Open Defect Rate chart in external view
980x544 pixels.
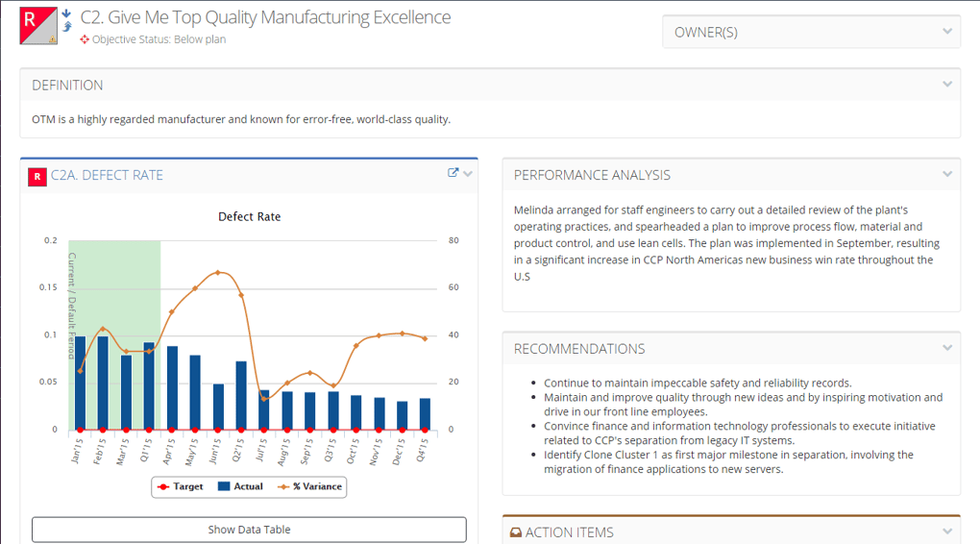click(x=453, y=173)
